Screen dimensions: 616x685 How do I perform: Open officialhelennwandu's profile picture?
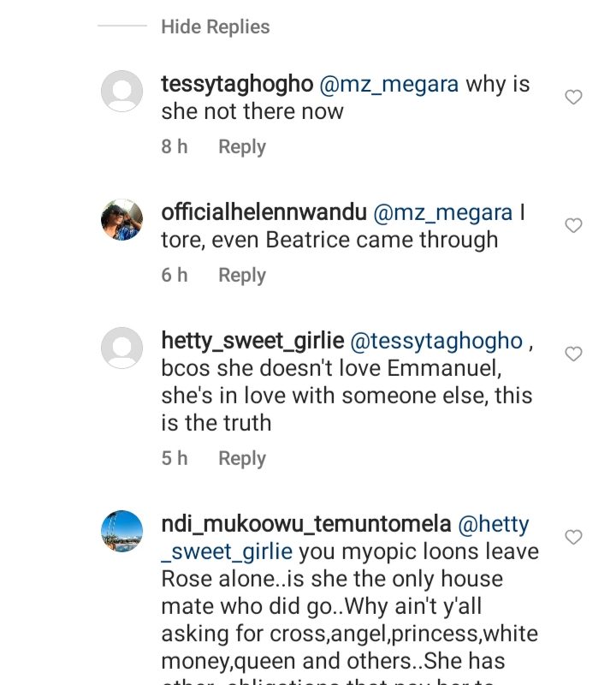coord(121,220)
